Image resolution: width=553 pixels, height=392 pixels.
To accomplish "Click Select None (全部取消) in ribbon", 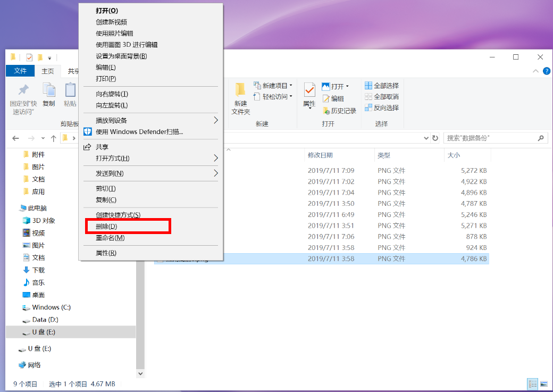I will point(382,97).
